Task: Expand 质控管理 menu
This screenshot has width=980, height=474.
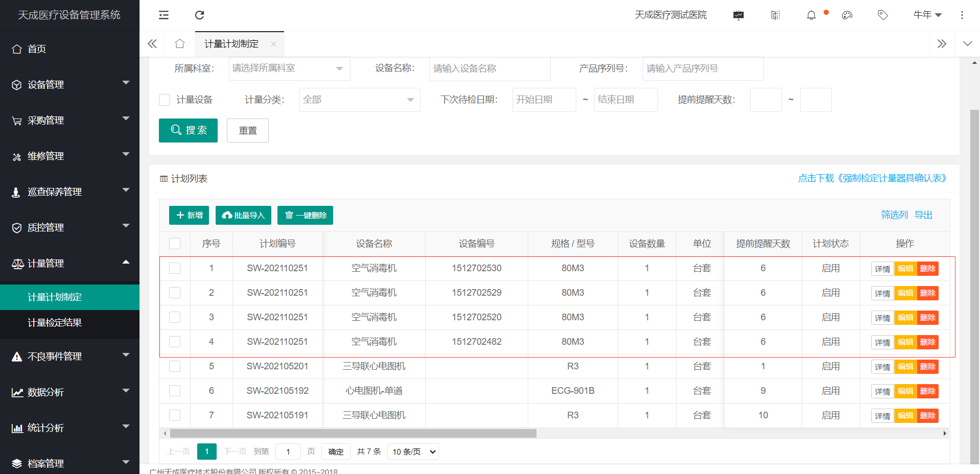Action: coord(69,228)
